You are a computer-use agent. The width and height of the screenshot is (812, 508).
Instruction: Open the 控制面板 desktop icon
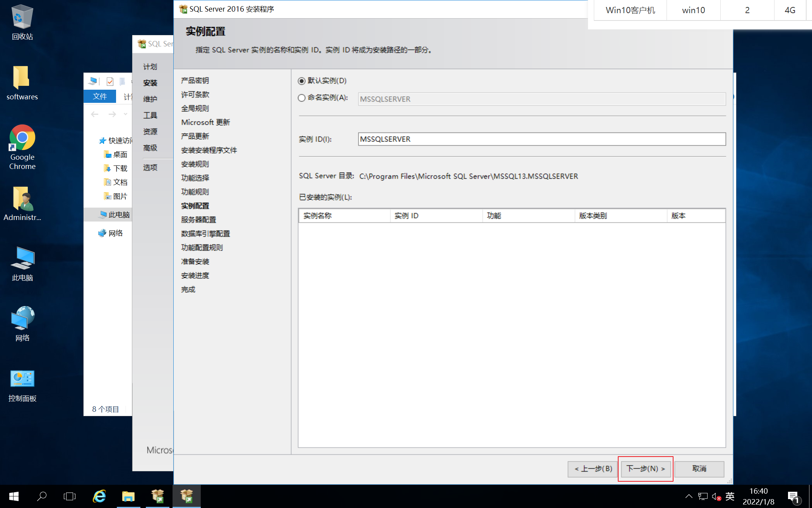click(22, 386)
